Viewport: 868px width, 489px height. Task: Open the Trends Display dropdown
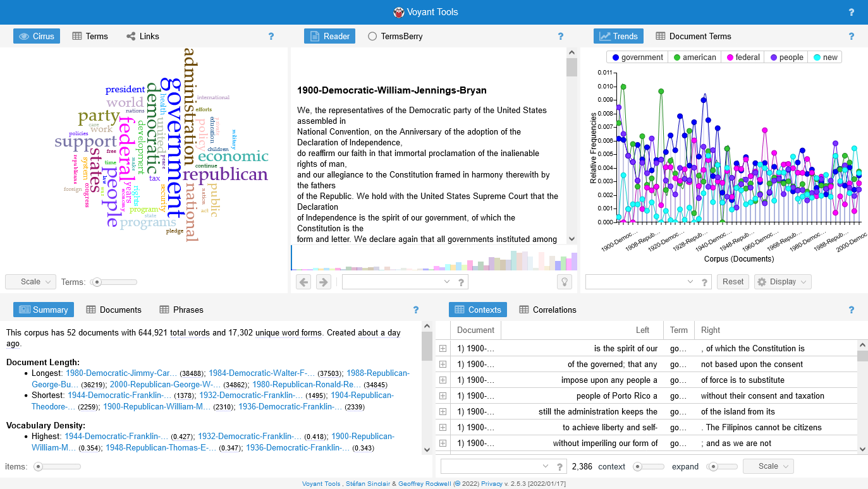[x=783, y=282]
